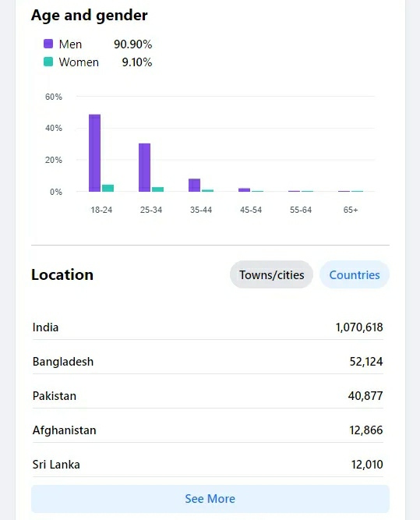Click the teal Women legend swatch
420x520 pixels.
48,62
